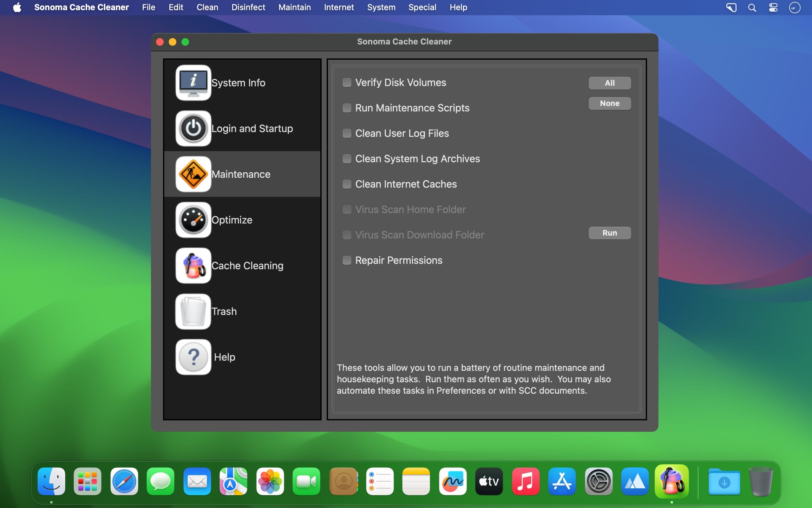Check the Clean User Log Files option

pyautogui.click(x=347, y=133)
